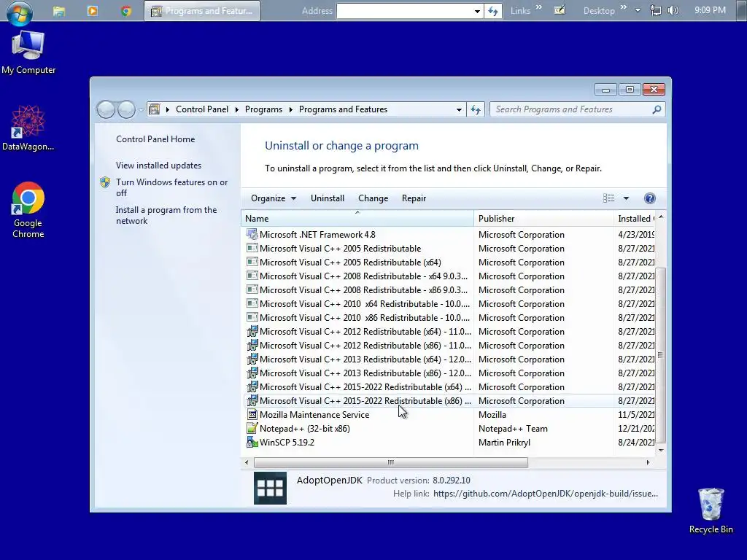This screenshot has height=560, width=747.
Task: Click Change in the command bar
Action: coord(373,198)
